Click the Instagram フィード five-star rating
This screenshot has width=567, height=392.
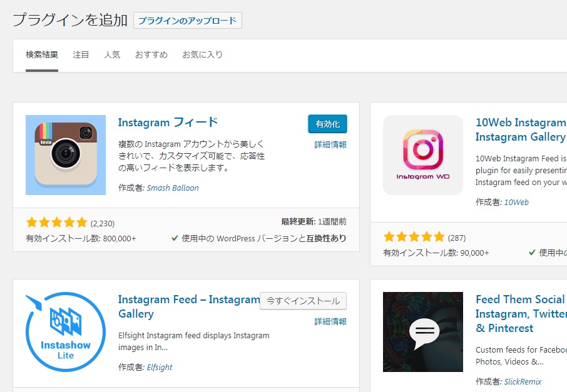coord(56,223)
